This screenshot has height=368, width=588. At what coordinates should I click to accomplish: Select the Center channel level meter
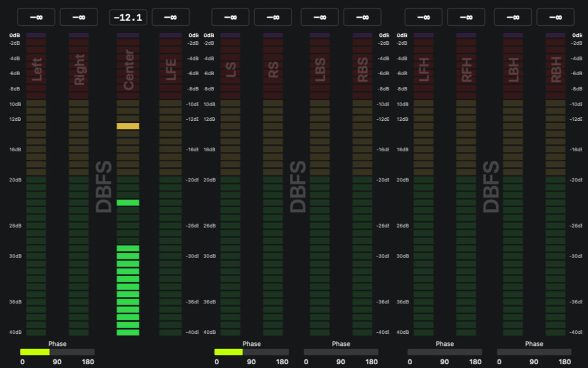tap(128, 184)
